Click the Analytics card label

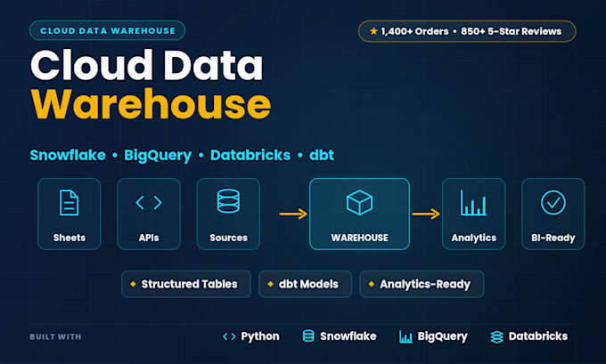coord(474,238)
